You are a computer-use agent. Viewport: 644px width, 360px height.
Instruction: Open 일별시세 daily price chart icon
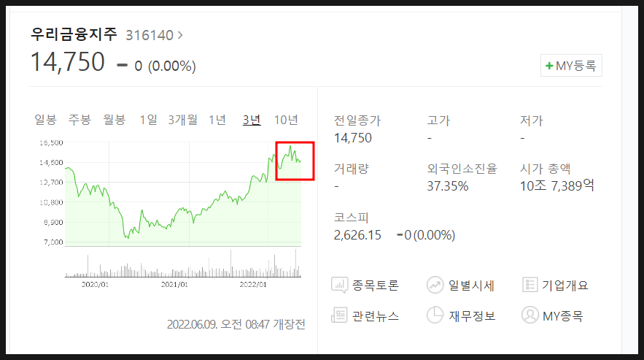[435, 285]
